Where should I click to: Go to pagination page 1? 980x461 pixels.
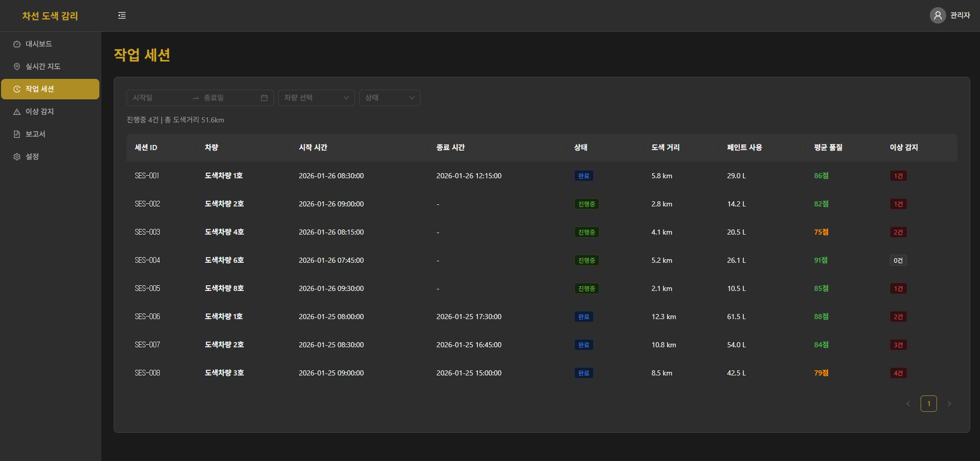coord(928,404)
